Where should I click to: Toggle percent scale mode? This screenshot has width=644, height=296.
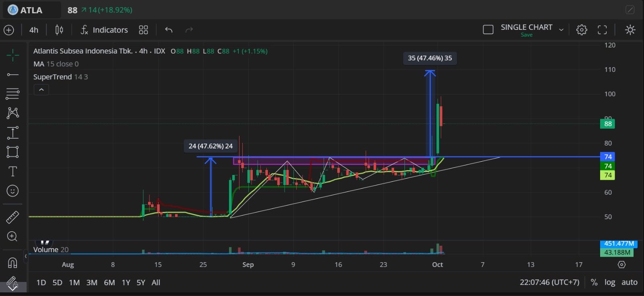594,282
